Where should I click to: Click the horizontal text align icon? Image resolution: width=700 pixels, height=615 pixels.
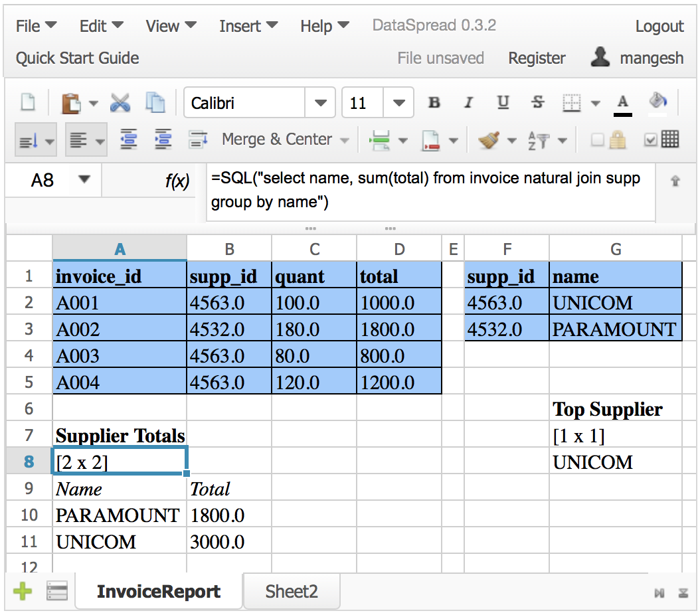(78, 141)
